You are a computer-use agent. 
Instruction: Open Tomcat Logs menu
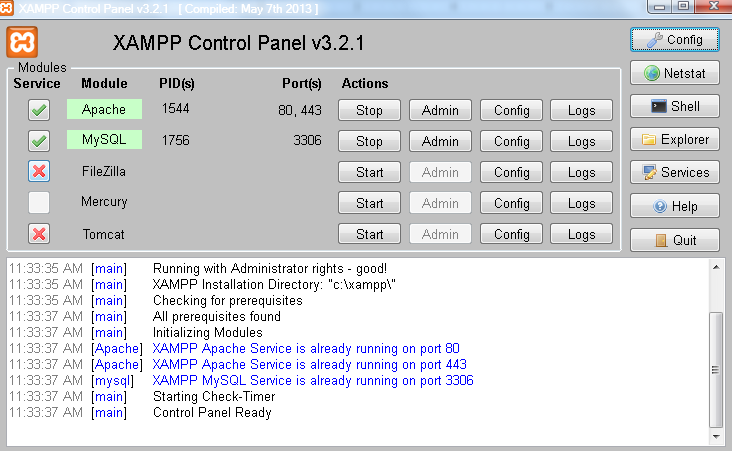point(582,234)
